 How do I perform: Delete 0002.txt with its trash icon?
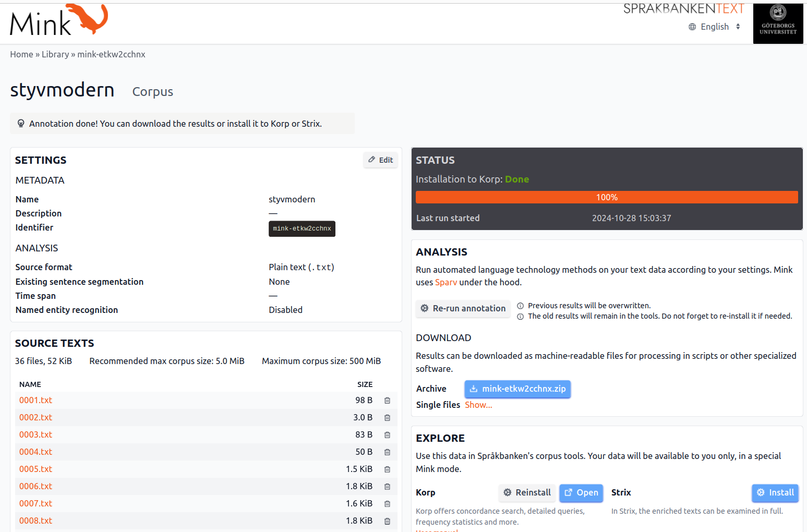(x=387, y=418)
